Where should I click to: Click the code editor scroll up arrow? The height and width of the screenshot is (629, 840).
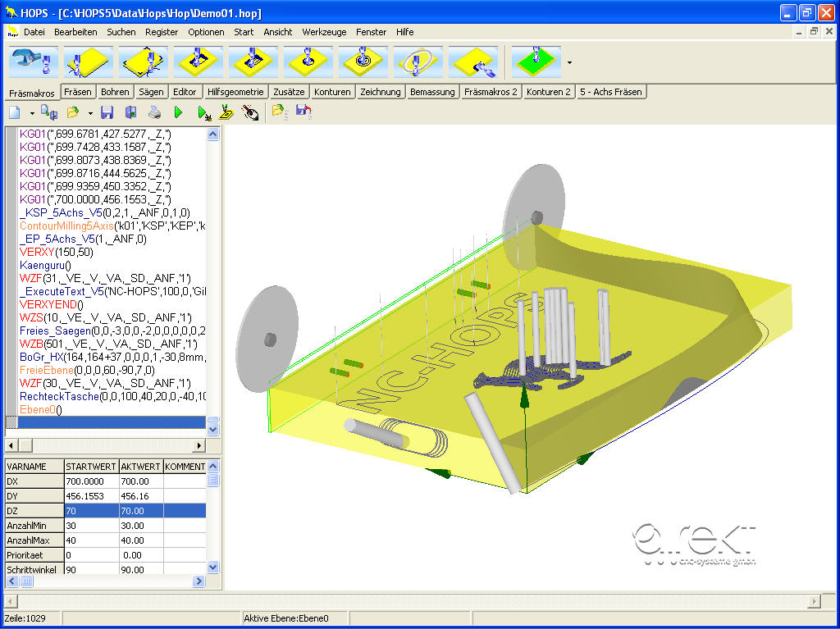click(x=212, y=134)
